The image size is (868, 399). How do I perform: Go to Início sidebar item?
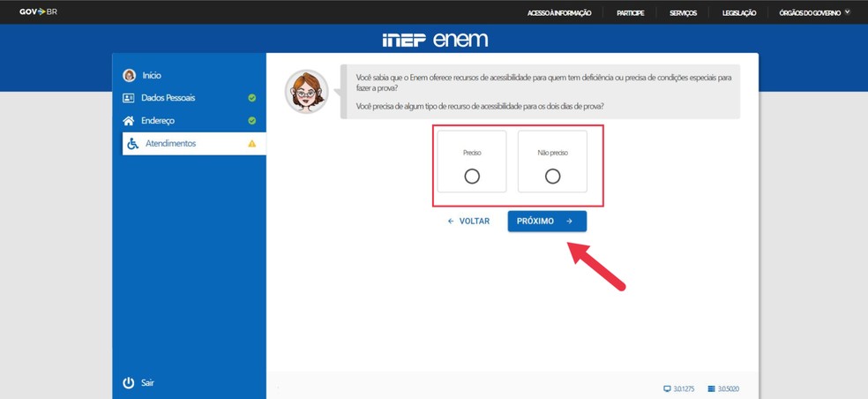coord(152,75)
